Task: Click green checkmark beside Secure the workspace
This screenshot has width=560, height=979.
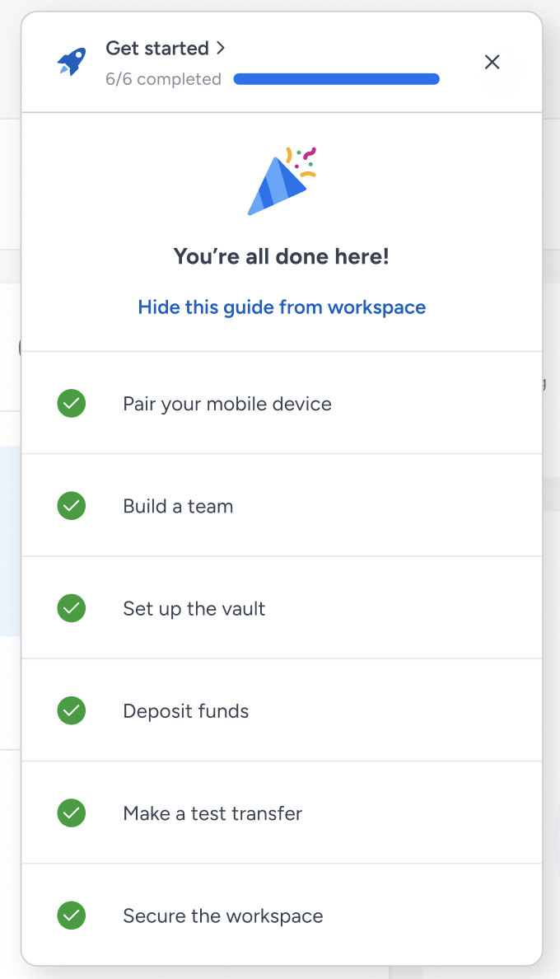Action: coord(72,916)
